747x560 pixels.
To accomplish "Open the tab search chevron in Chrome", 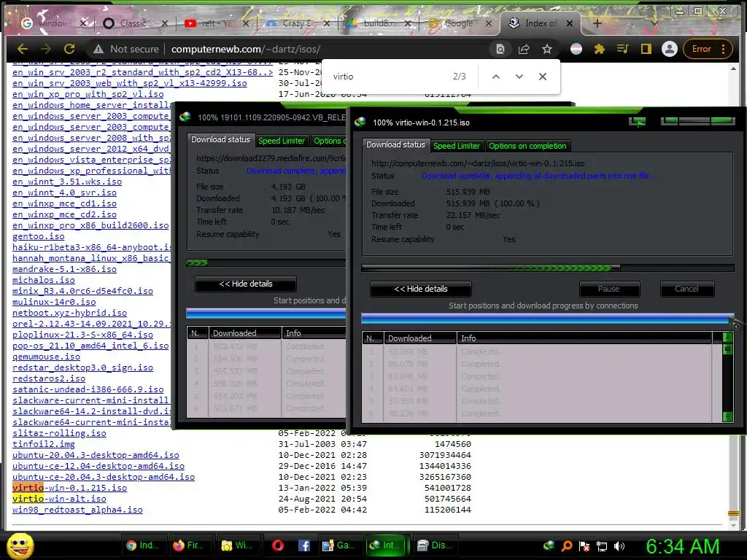I will pos(654,23).
